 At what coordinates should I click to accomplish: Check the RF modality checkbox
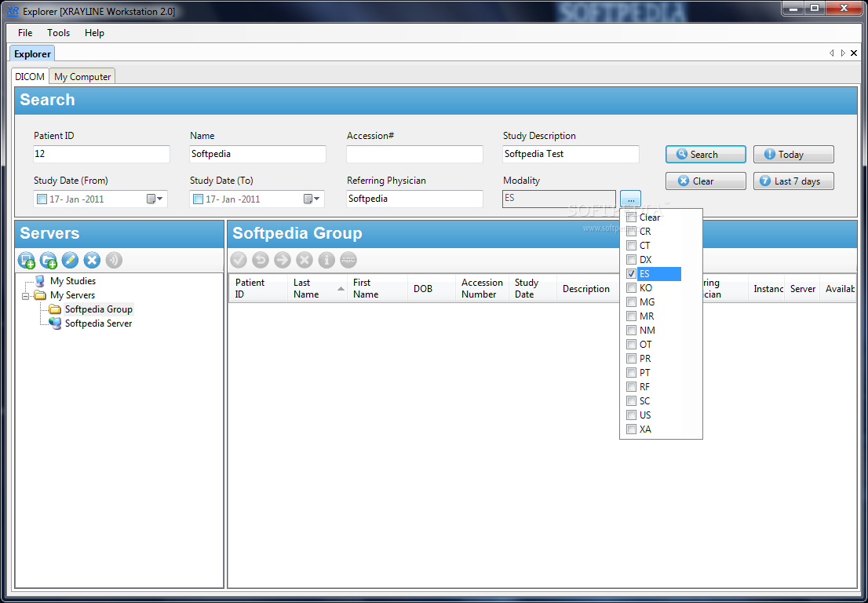(631, 386)
